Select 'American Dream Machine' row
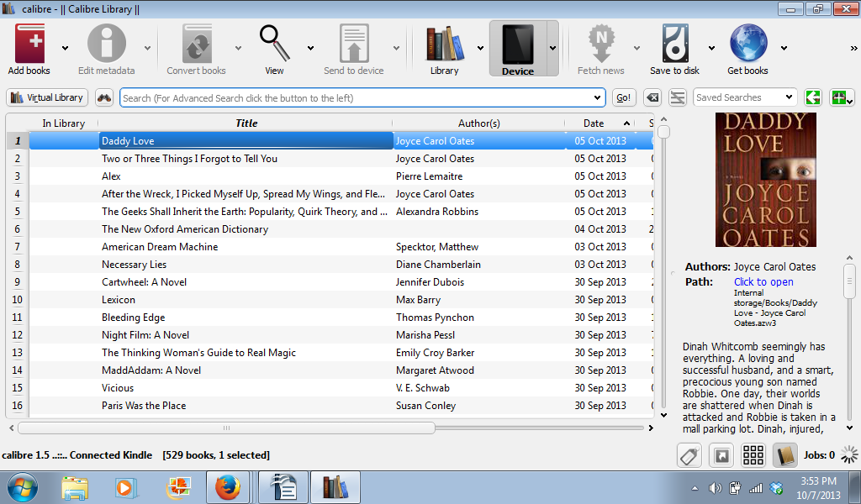The height and width of the screenshot is (504, 861). coord(341,247)
